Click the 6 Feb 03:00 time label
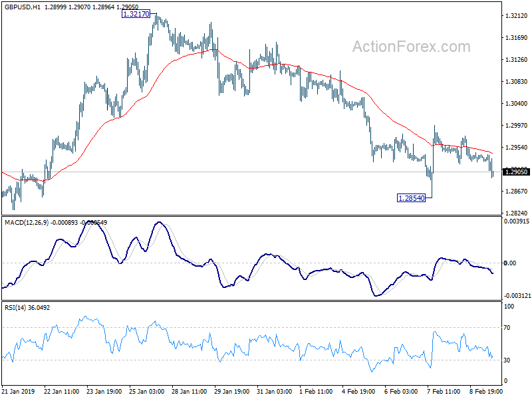This screenshot has width=532, height=399. click(401, 391)
